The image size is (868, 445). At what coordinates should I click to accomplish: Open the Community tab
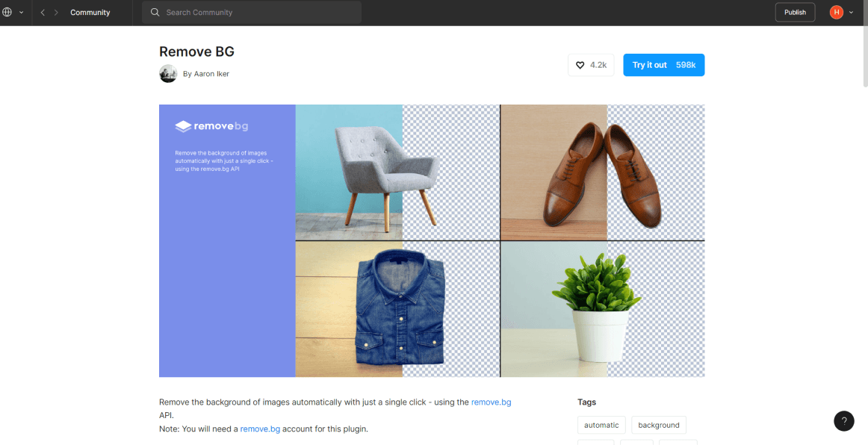pos(90,12)
